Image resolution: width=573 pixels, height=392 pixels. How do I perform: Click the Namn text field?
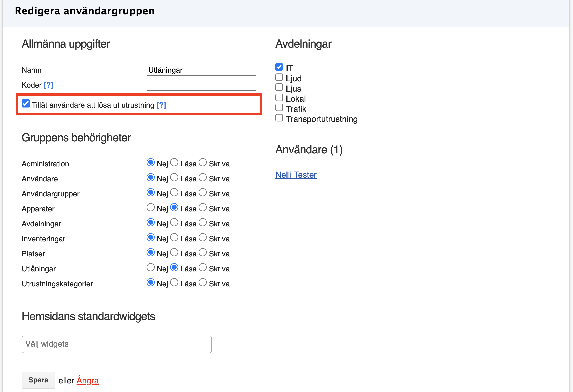[x=201, y=70]
